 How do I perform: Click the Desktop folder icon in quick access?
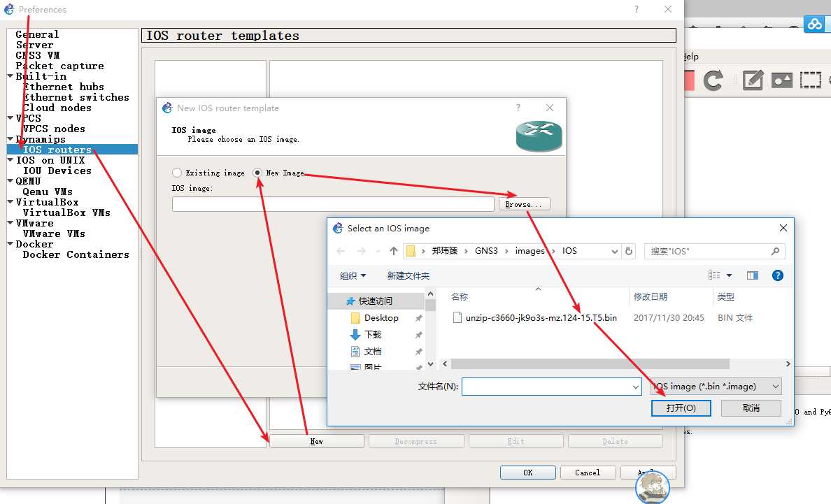point(355,317)
